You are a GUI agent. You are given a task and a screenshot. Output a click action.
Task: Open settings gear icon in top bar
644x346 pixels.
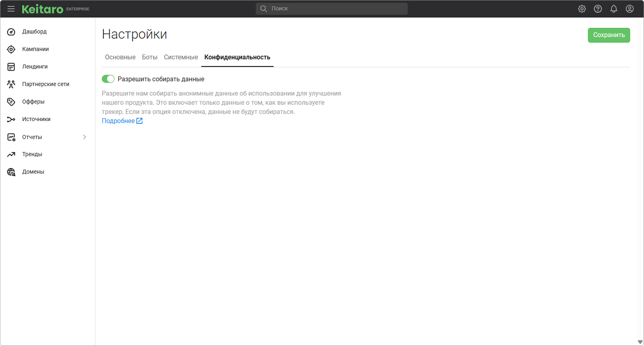point(582,9)
